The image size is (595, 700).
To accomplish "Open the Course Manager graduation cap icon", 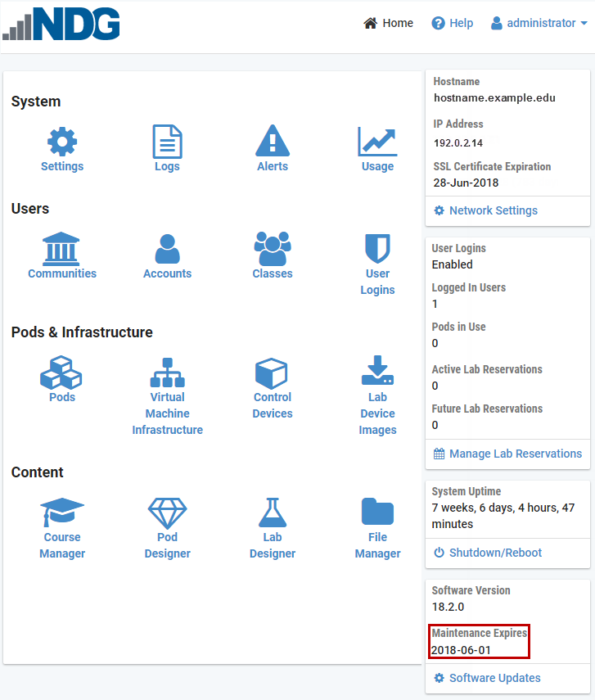I will coord(62,513).
